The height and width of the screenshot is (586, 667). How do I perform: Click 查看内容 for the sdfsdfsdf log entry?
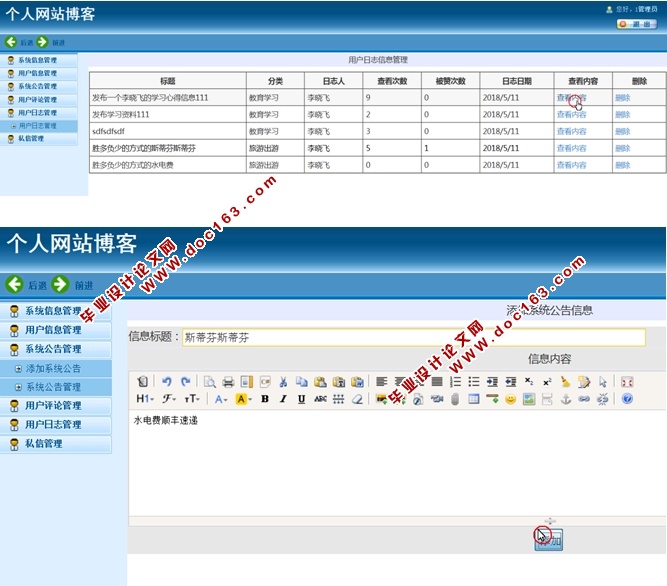tap(571, 131)
